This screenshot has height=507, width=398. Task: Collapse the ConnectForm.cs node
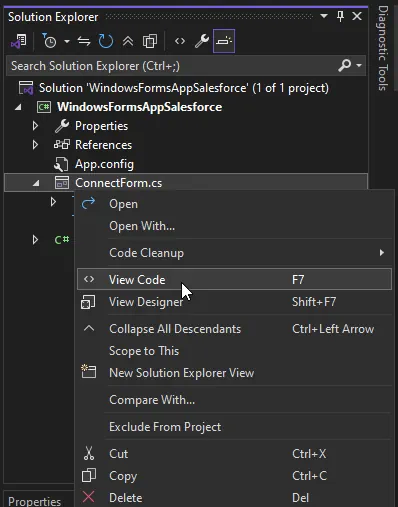(36, 183)
